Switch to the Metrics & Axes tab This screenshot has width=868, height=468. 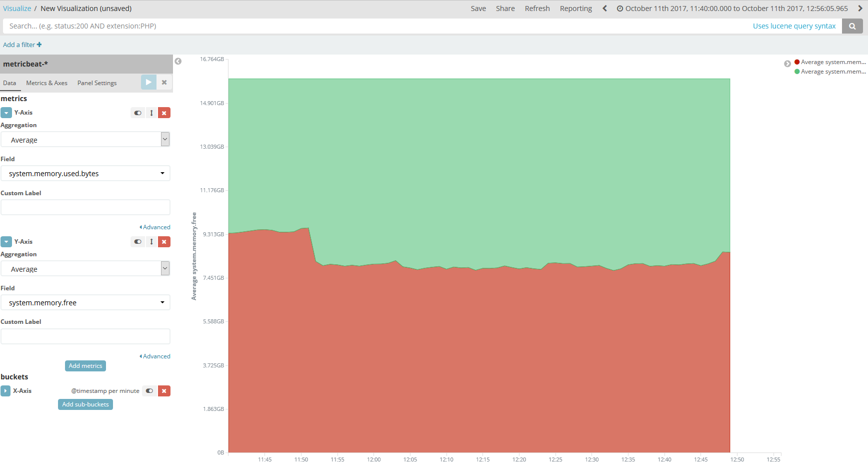pos(46,83)
